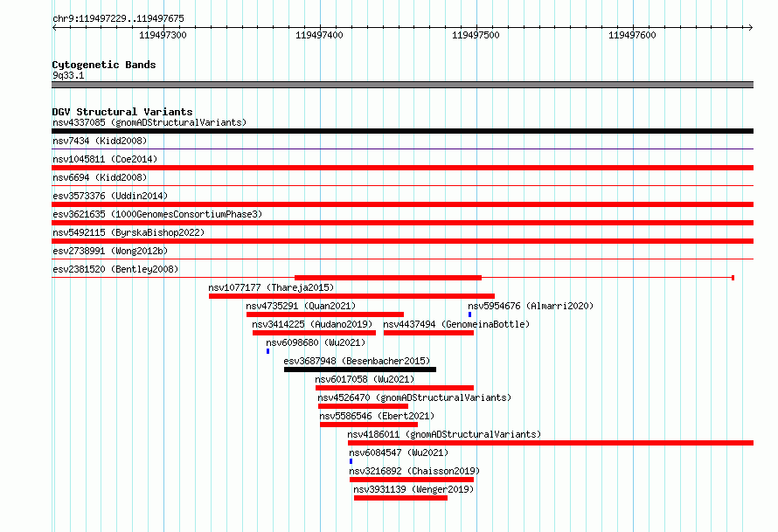This screenshot has width=778, height=532.
Task: Select the red nsv4437494 variant bar
Action: pos(428,333)
